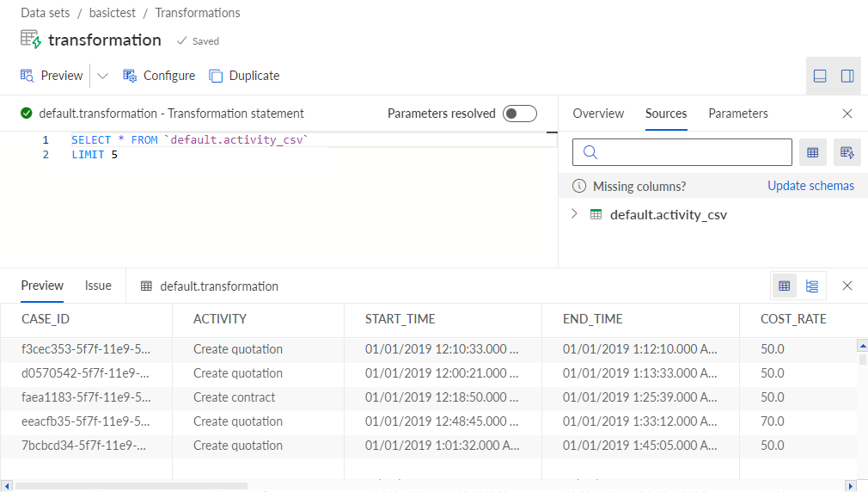868x492 pixels.
Task: Click the transformation filter icon beside search
Action: [x=847, y=152]
